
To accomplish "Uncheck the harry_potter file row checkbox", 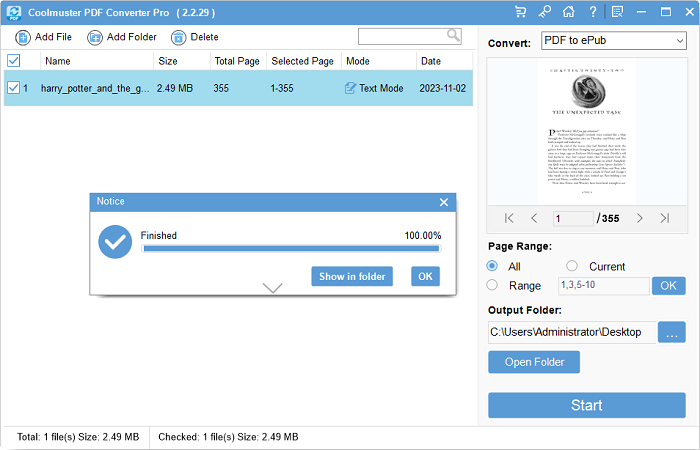I will pos(13,88).
